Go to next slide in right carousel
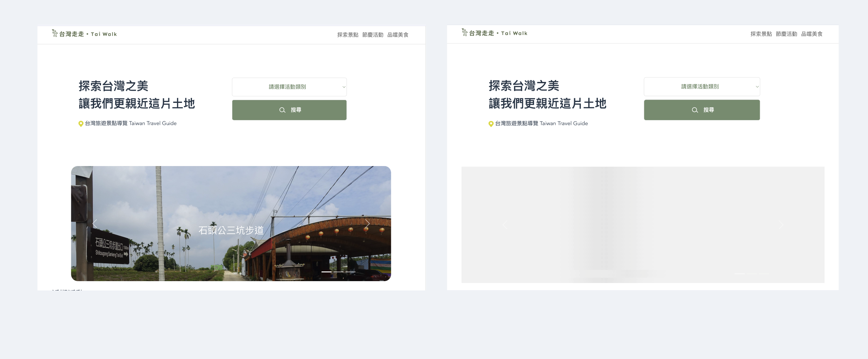868x359 pixels. [781, 225]
